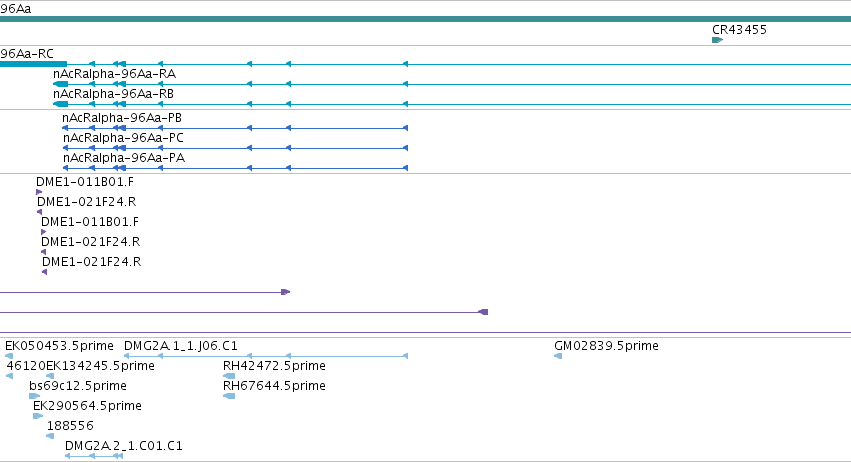Select the RH67644.5prime EST glyph
Image resolution: width=851 pixels, height=462 pixels.
point(229,396)
